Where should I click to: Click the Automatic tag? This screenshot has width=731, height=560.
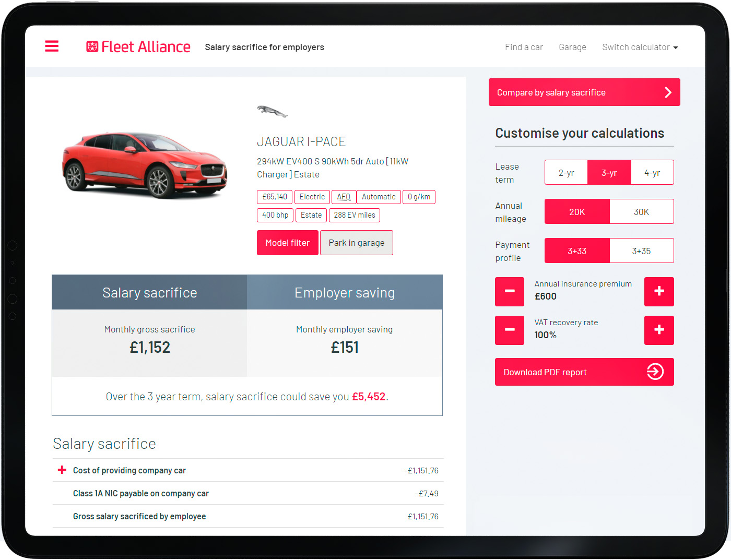(x=379, y=197)
